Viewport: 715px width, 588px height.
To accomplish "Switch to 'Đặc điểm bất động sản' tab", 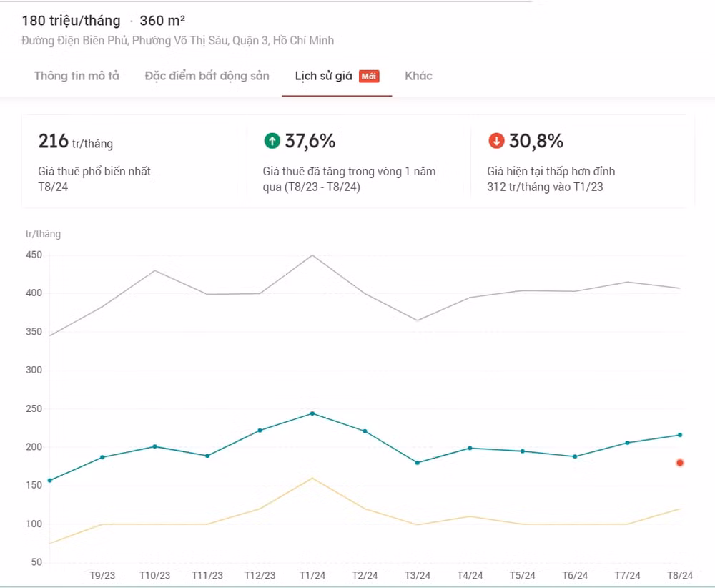I will [x=207, y=76].
